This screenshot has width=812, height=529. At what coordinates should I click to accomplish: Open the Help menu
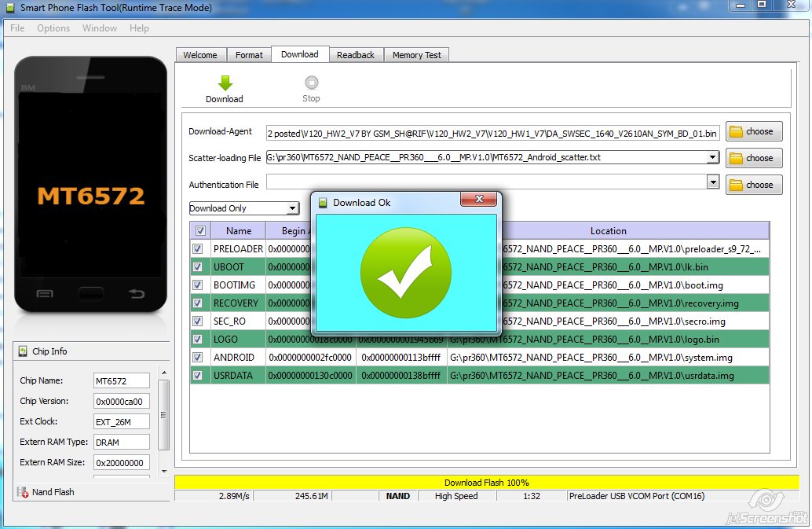139,28
